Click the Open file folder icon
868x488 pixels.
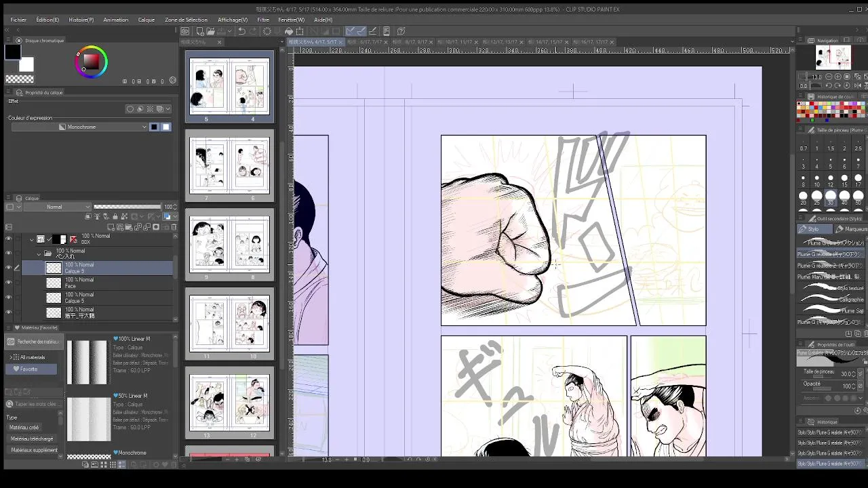(211, 31)
